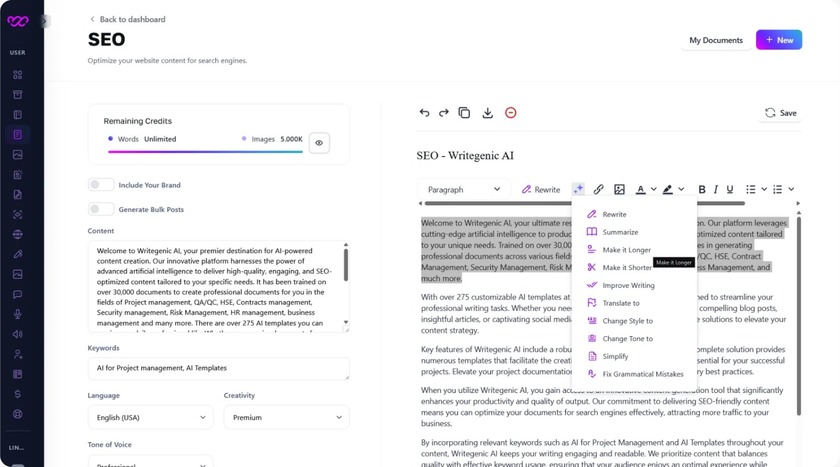Choose Change Tone to menu option
Viewport: 840px width, 467px height.
(x=634, y=338)
